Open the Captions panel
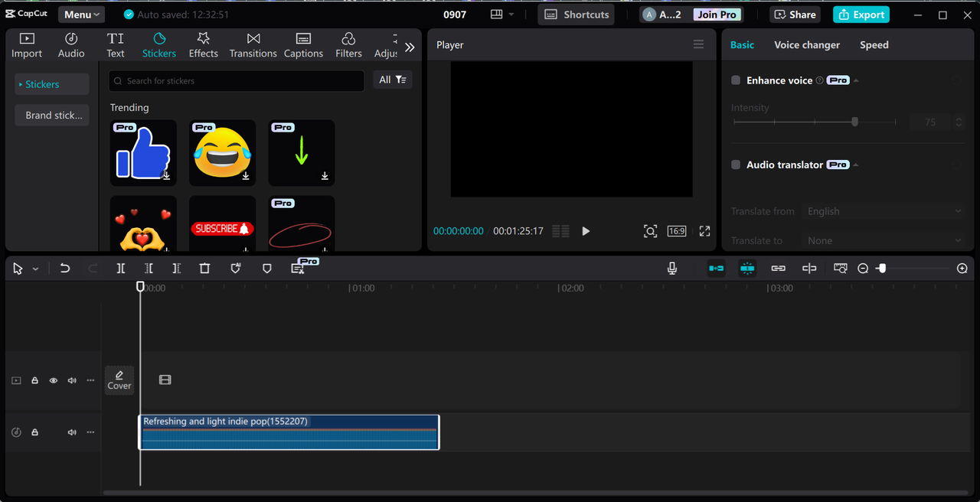This screenshot has width=980, height=502. click(x=303, y=45)
